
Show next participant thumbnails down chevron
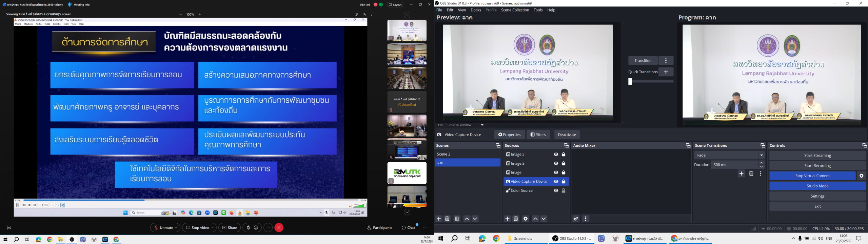coord(407,212)
